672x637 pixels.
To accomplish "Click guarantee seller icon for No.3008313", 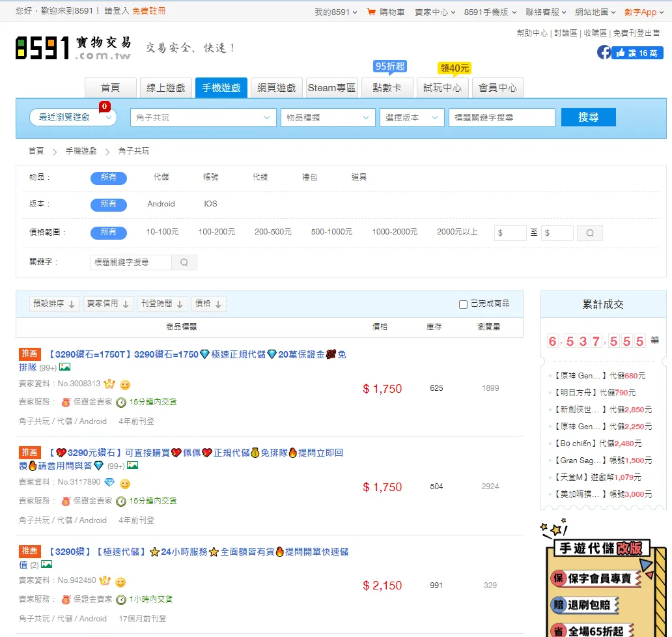I will click(66, 402).
